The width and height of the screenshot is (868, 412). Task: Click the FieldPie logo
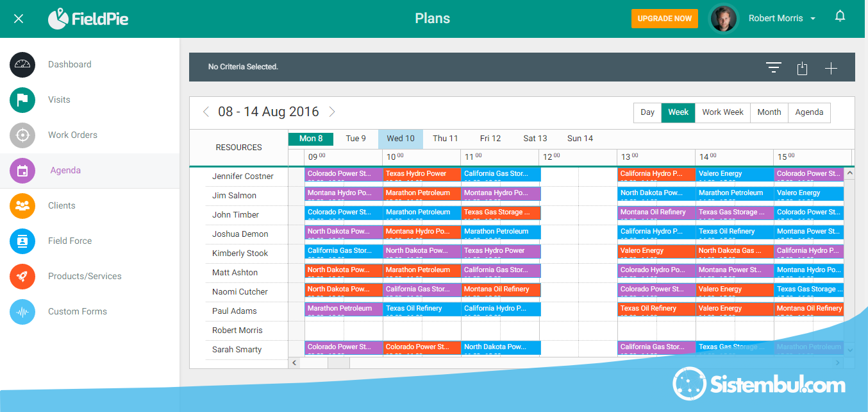(x=88, y=19)
